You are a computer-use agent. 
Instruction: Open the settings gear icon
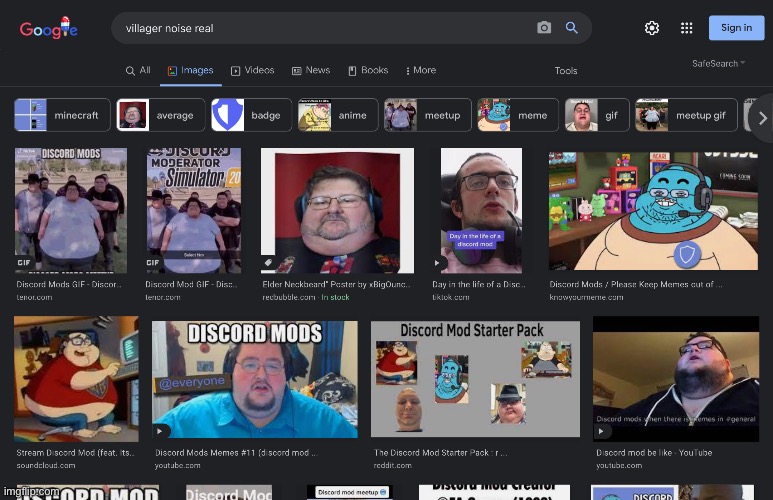coord(652,28)
